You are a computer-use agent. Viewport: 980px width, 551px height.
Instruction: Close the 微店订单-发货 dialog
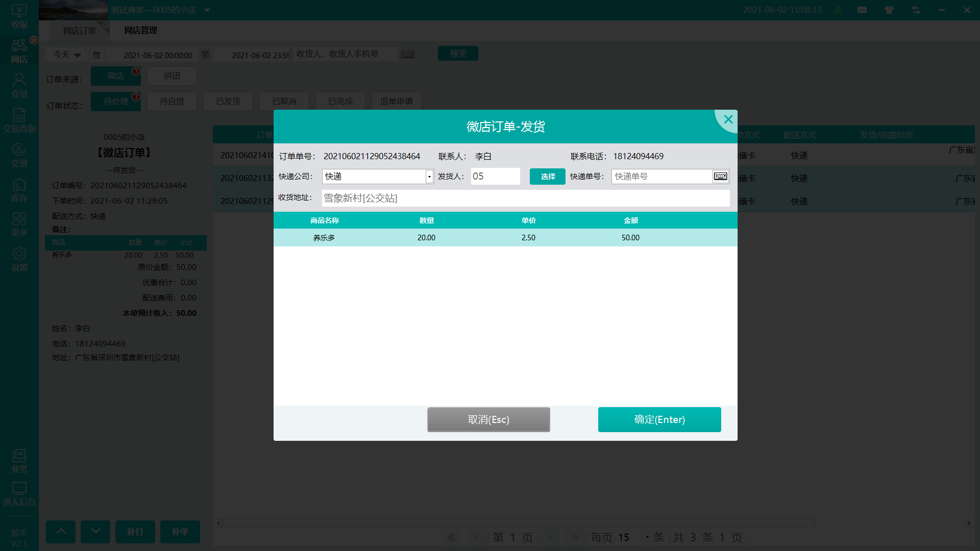pyautogui.click(x=728, y=119)
